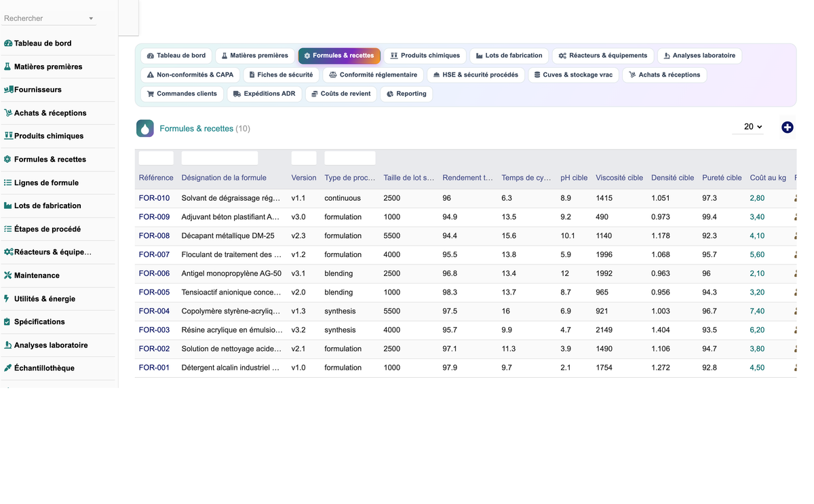814x504 pixels.
Task: Click the scales icon in Conformité réglementaire tab
Action: tap(333, 75)
